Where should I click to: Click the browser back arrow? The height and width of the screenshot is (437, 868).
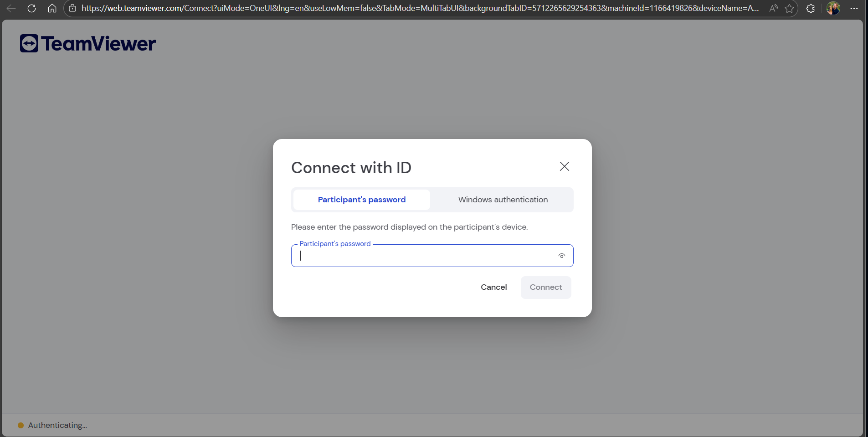point(11,8)
